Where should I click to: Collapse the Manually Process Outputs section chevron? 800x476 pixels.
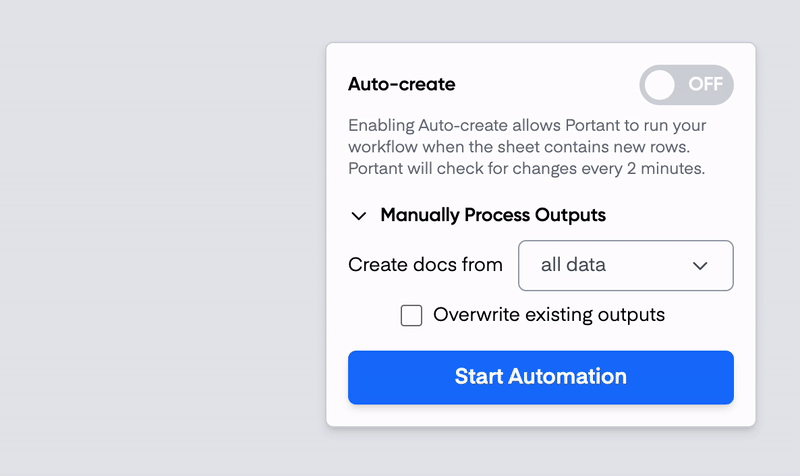click(x=359, y=216)
